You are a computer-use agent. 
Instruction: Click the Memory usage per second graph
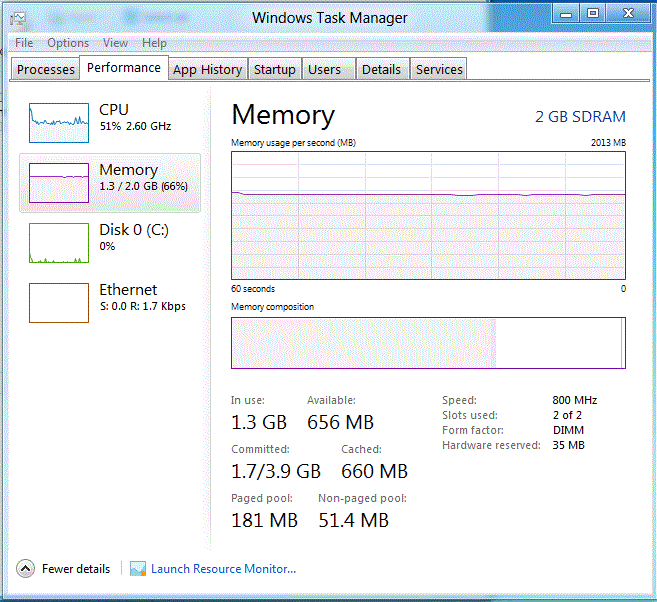pyautogui.click(x=428, y=215)
